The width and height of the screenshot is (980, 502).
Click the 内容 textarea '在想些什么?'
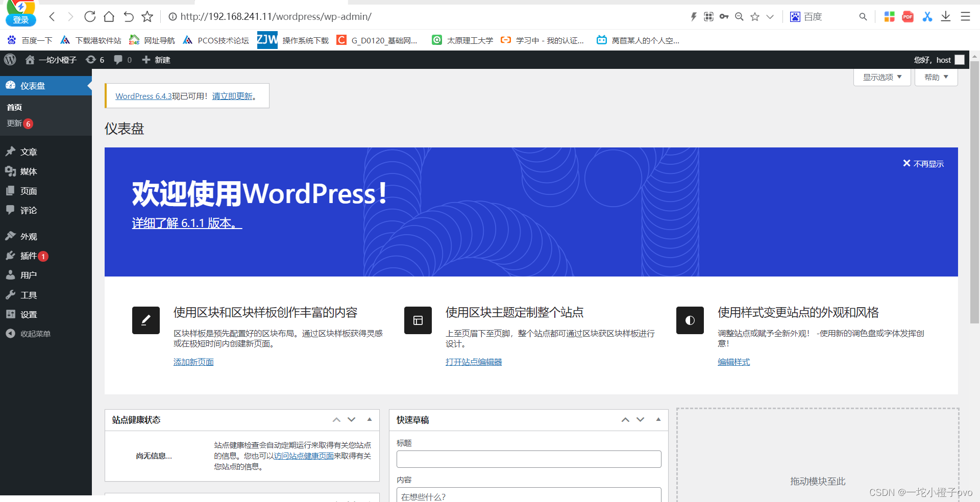coord(529,495)
